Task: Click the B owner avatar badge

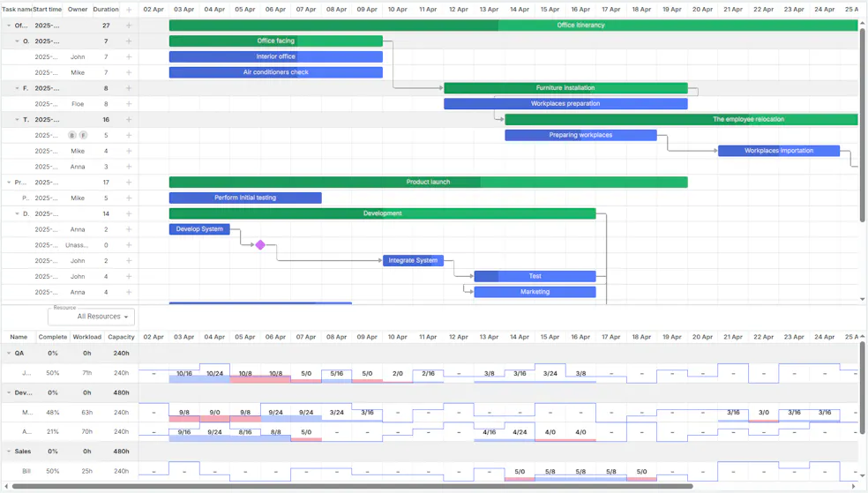Action: point(72,135)
